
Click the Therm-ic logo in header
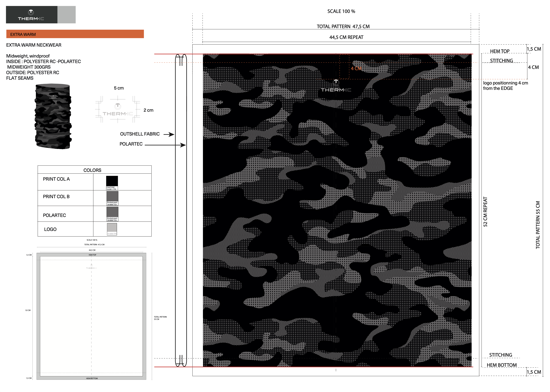[31, 15]
